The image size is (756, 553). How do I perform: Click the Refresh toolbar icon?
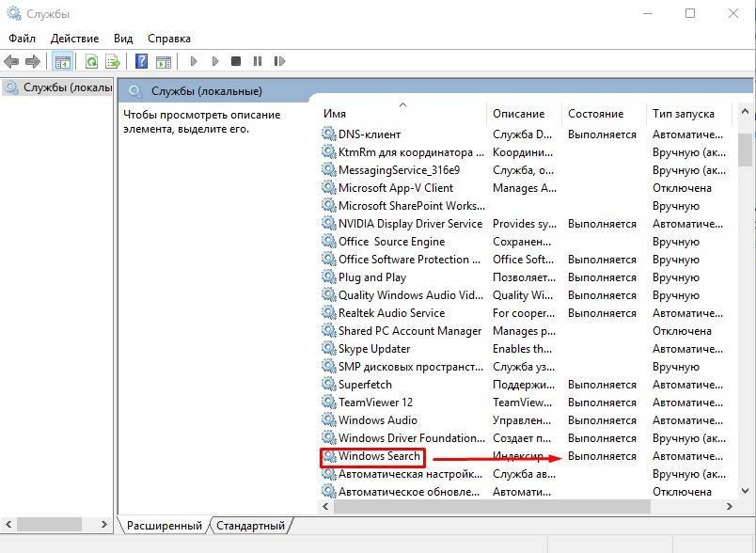[x=91, y=62]
